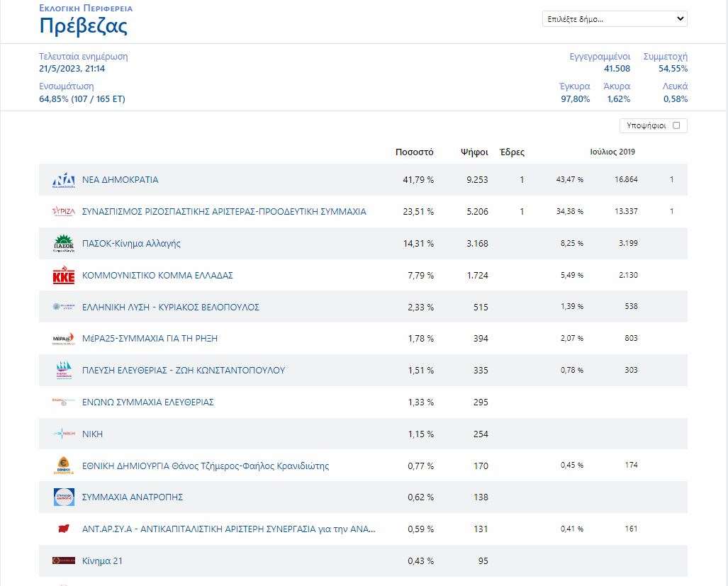This screenshot has width=728, height=586.
Task: Open the Επιλέξτε δήμο dropdown
Action: pyautogui.click(x=615, y=19)
